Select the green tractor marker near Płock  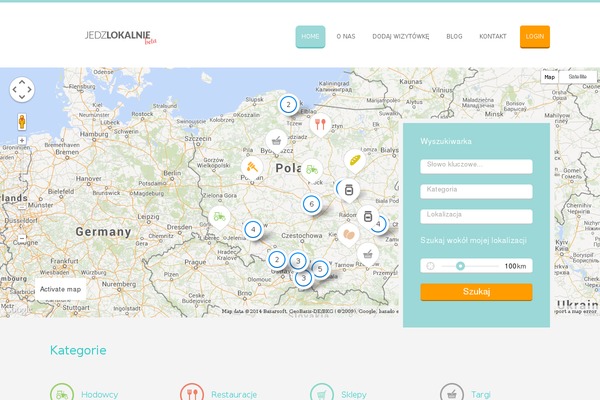pyautogui.click(x=312, y=170)
